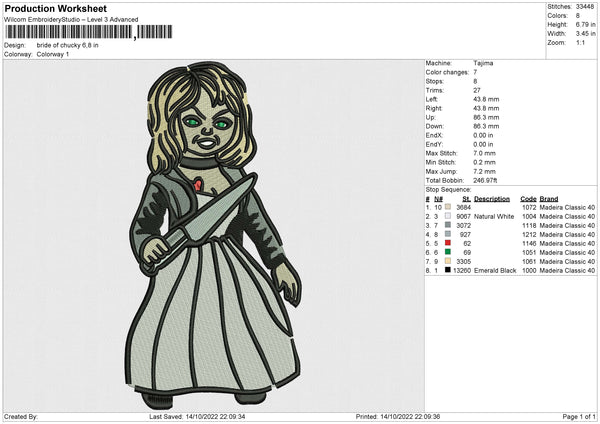This screenshot has height=424, width=600.
Task: Click the Machine value 'Tajima'
Action: pos(483,63)
